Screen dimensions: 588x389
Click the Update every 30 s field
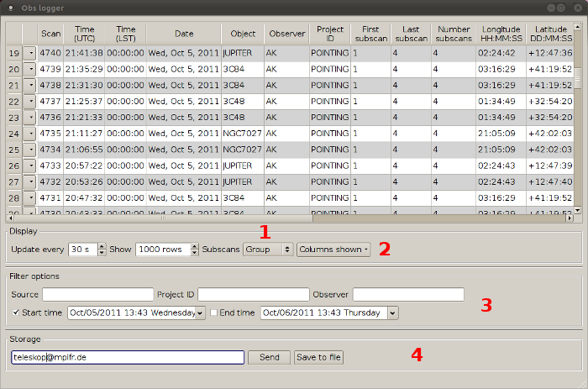pos(83,250)
